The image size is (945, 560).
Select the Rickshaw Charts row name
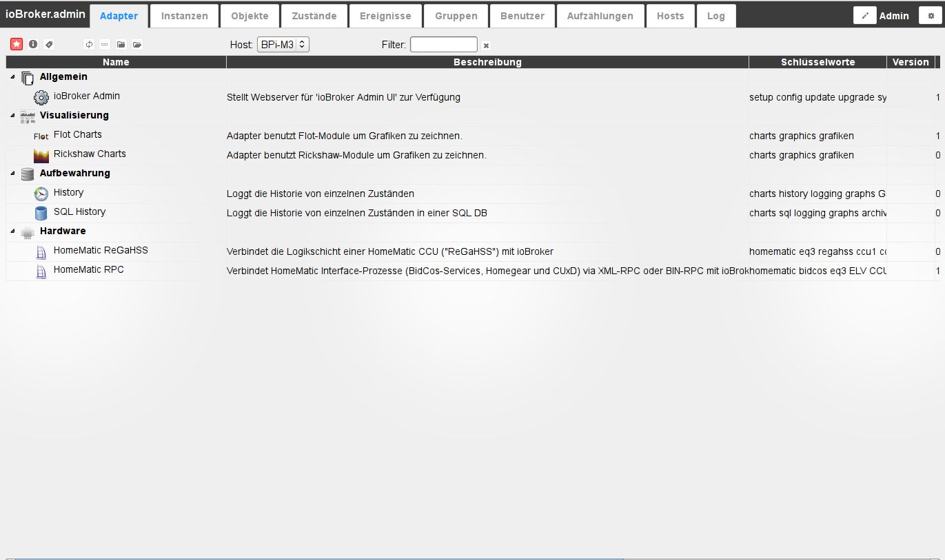[90, 154]
